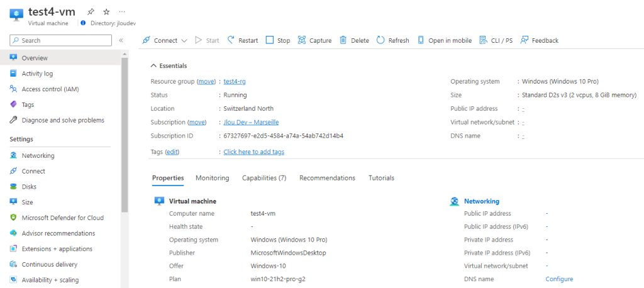The image size is (644, 288).
Task: Click the 'win10-21h2-pro-g2' plan value
Action: pyautogui.click(x=278, y=279)
